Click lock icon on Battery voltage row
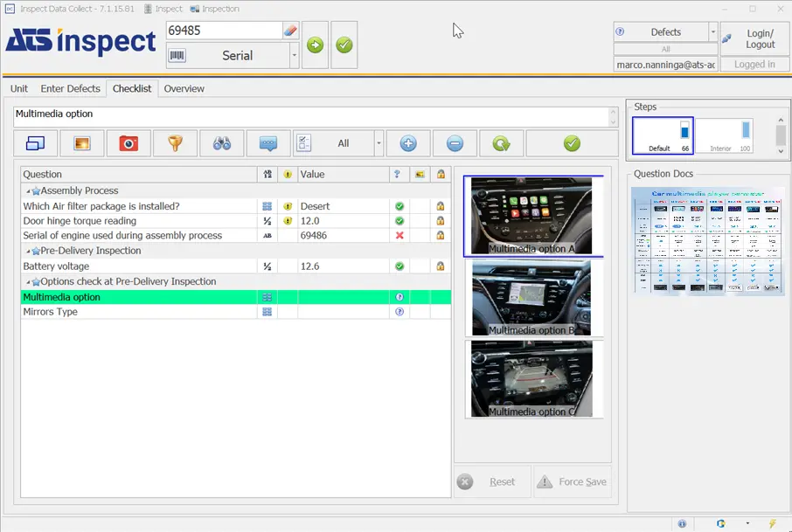Viewport: 792px width, 532px height. coord(441,266)
